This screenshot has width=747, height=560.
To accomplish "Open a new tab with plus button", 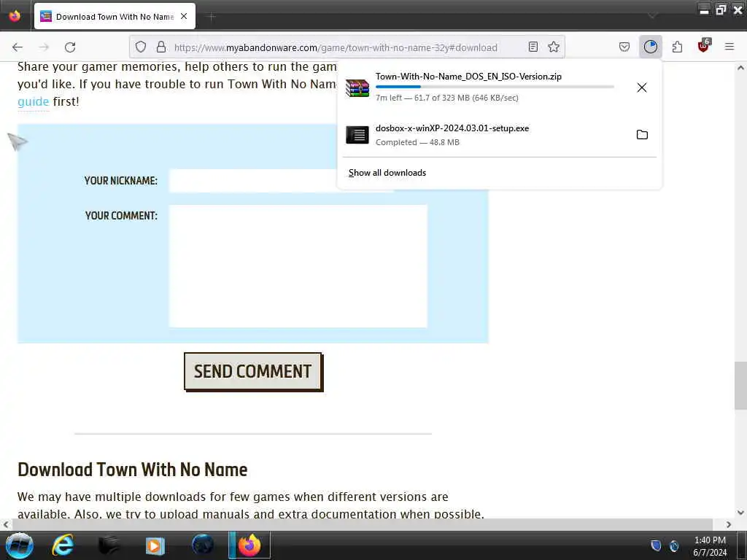I will 212,17.
